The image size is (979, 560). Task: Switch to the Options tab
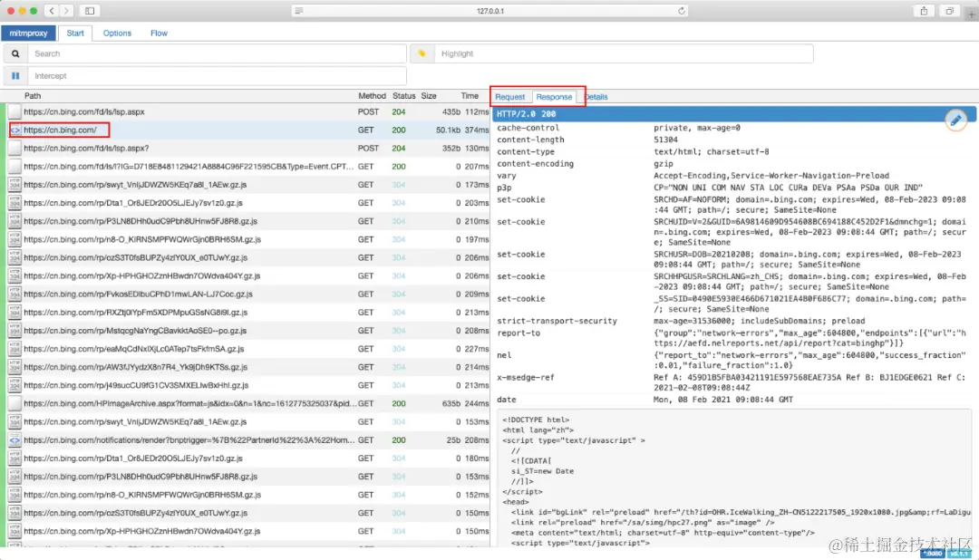(117, 34)
